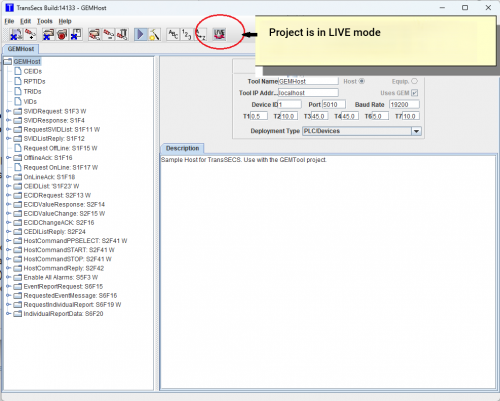This screenshot has height=401, width=500.
Task: Click the T1 timeout field
Action: tap(259, 116)
